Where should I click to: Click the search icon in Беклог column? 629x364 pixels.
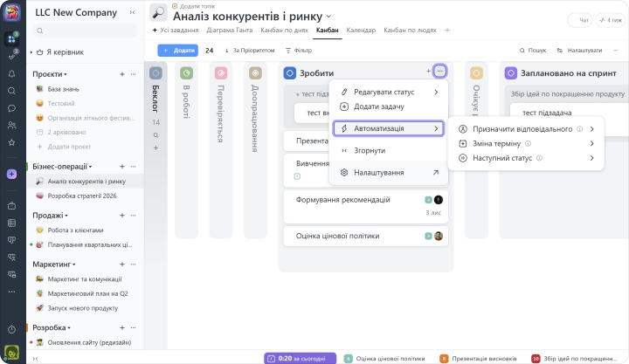(156, 137)
